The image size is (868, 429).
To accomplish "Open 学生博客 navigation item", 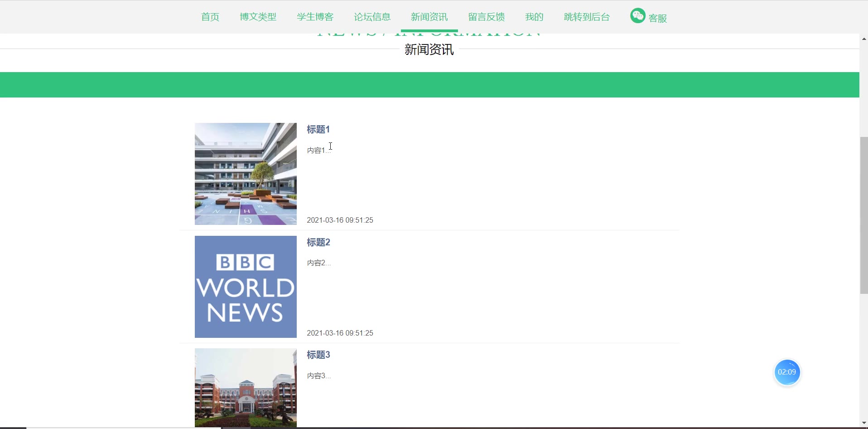I will click(x=315, y=17).
